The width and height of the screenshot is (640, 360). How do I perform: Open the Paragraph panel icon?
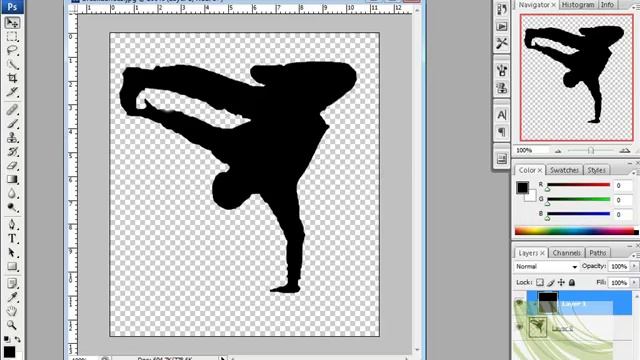[x=502, y=132]
